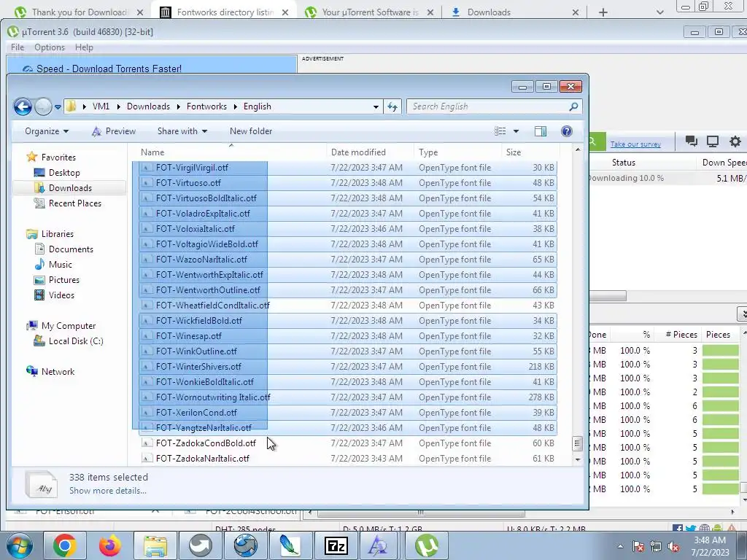This screenshot has height=560, width=747.
Task: Click uTorrent remote monitor icon
Action: pos(712,141)
